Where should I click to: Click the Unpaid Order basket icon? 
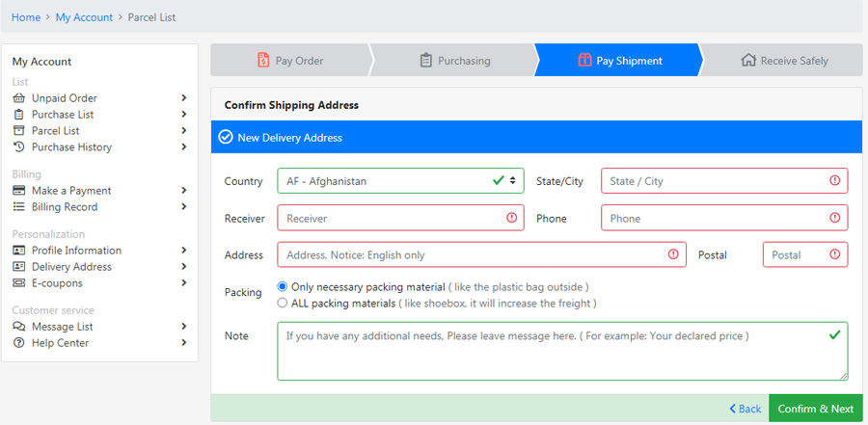coord(19,98)
